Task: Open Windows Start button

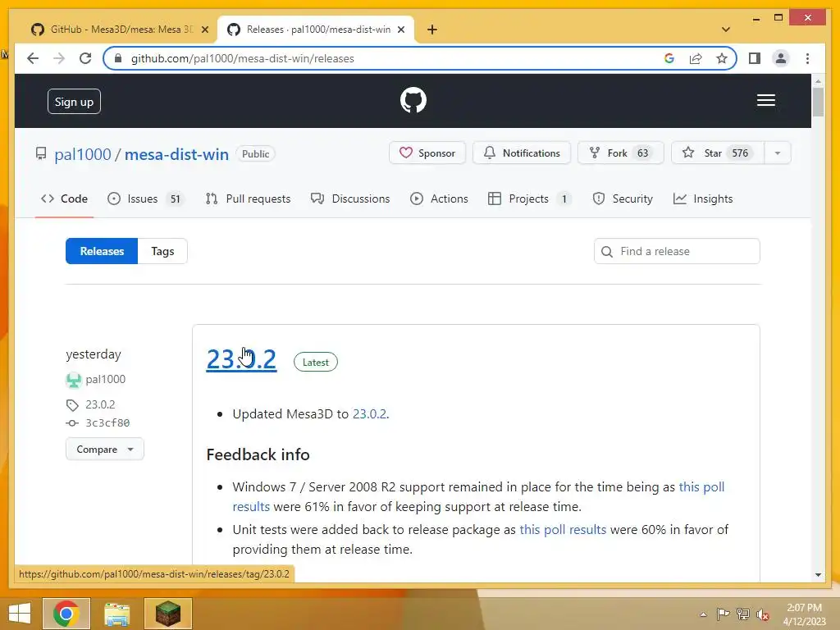Action: tap(20, 614)
